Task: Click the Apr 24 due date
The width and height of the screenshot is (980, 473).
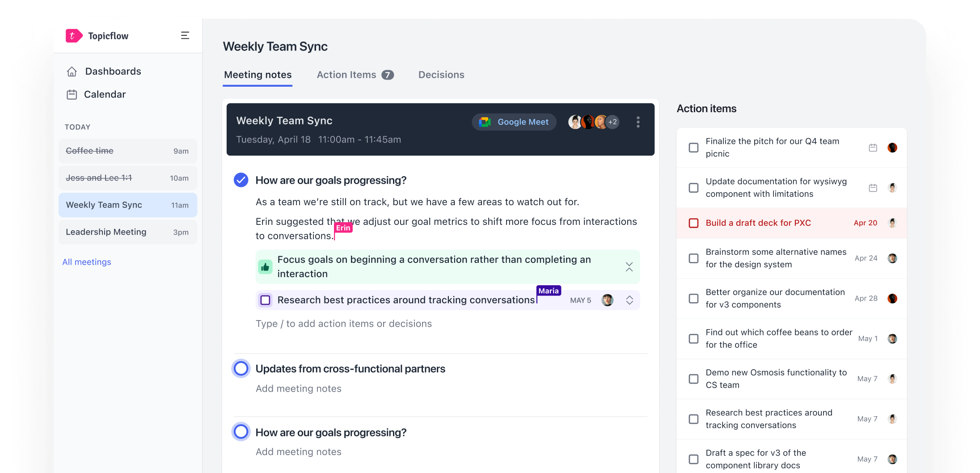Action: [x=866, y=258]
